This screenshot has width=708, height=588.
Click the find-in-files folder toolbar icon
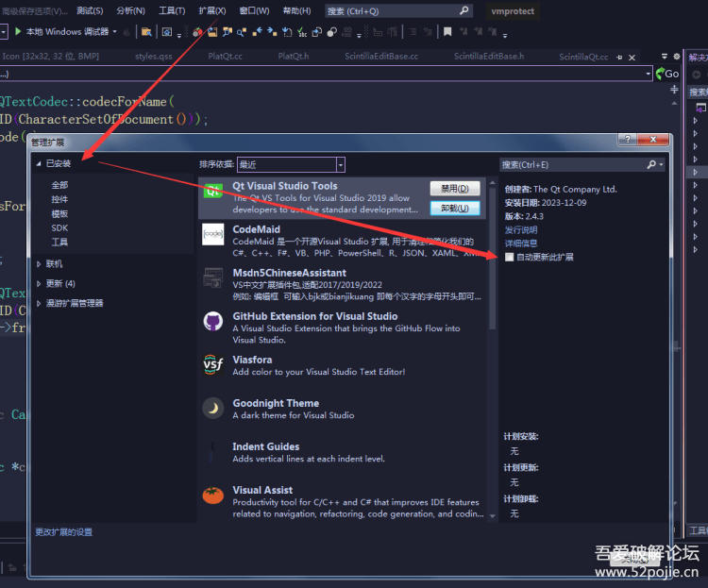pyautogui.click(x=145, y=31)
